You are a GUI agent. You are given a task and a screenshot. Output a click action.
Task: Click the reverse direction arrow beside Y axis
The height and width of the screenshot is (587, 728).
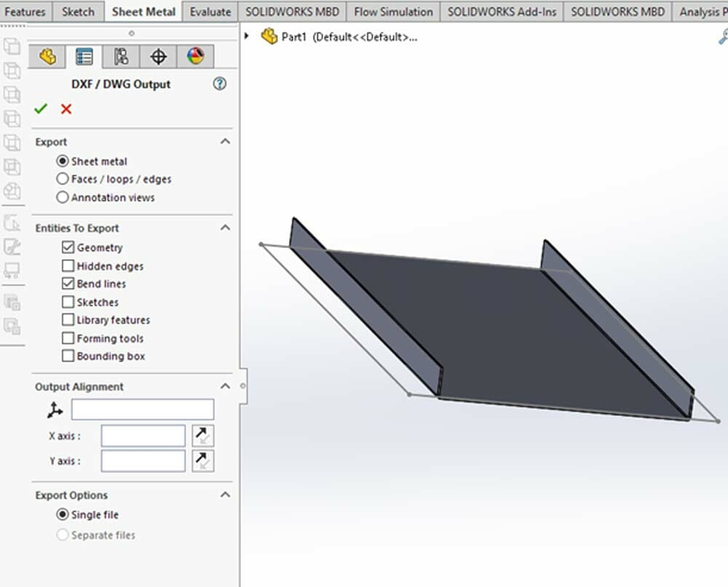point(202,460)
